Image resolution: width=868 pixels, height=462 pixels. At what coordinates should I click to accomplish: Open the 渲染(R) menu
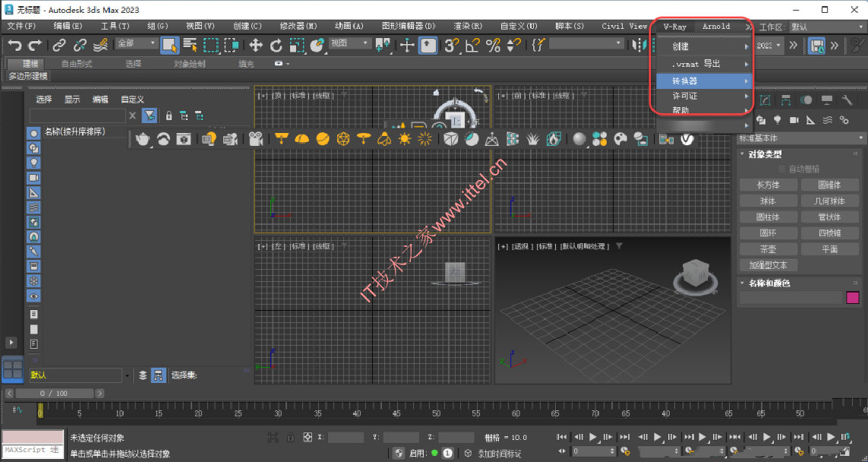click(468, 26)
